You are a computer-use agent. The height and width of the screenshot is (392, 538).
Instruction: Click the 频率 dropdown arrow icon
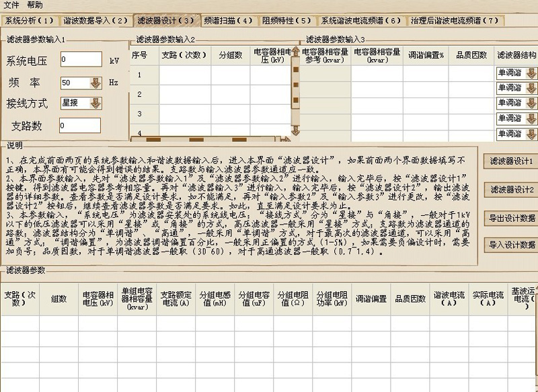click(95, 83)
